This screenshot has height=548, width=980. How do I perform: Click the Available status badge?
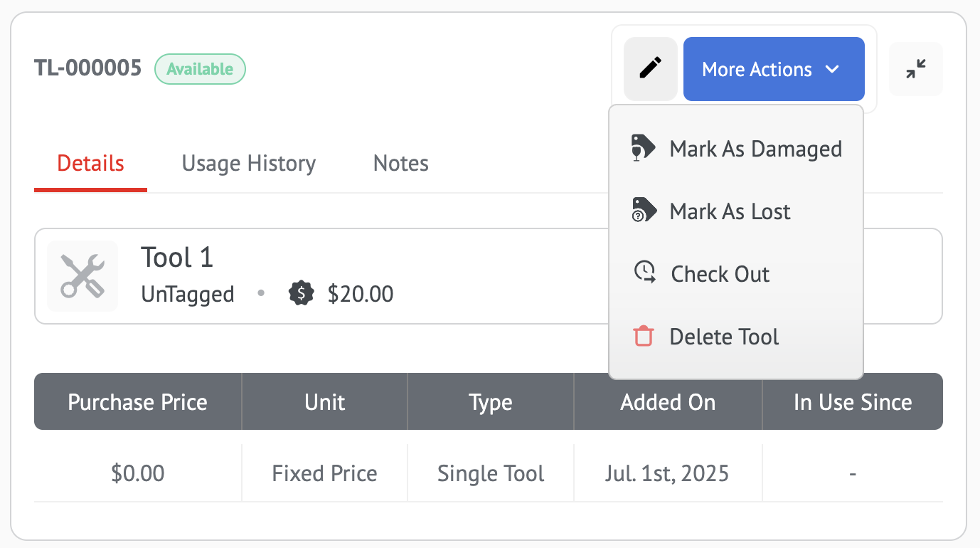coord(200,69)
